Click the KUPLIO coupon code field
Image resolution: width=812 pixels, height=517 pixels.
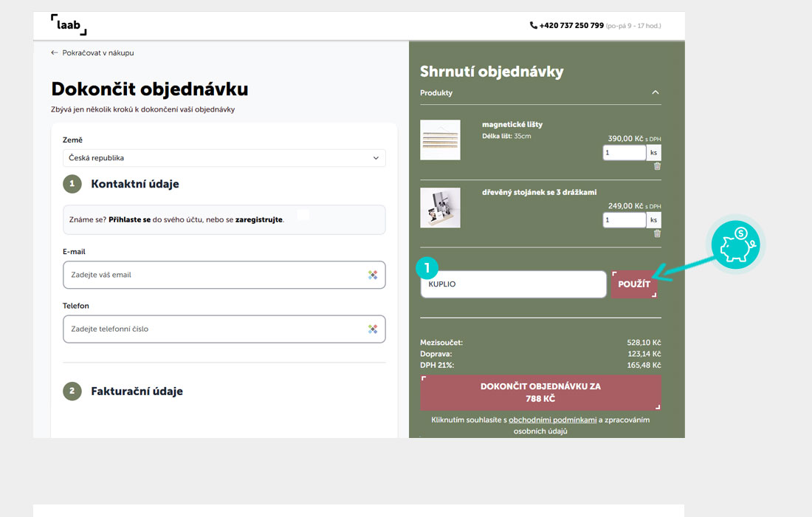[513, 284]
